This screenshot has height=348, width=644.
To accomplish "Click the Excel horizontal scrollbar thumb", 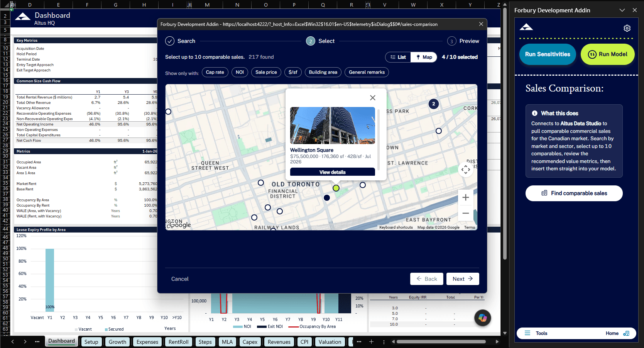I will [x=441, y=342].
